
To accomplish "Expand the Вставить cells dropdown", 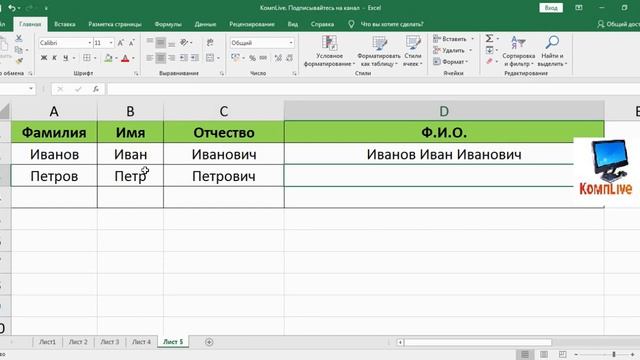I will click(x=473, y=39).
